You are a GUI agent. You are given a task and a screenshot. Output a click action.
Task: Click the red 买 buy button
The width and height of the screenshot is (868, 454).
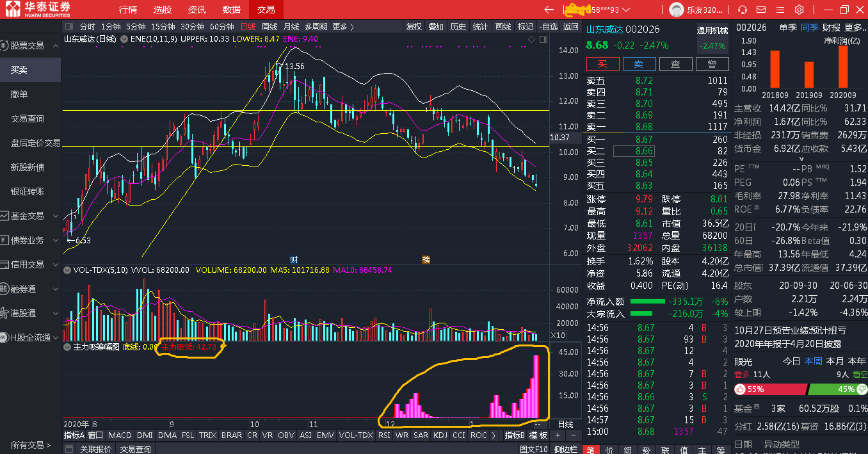pyautogui.click(x=602, y=64)
